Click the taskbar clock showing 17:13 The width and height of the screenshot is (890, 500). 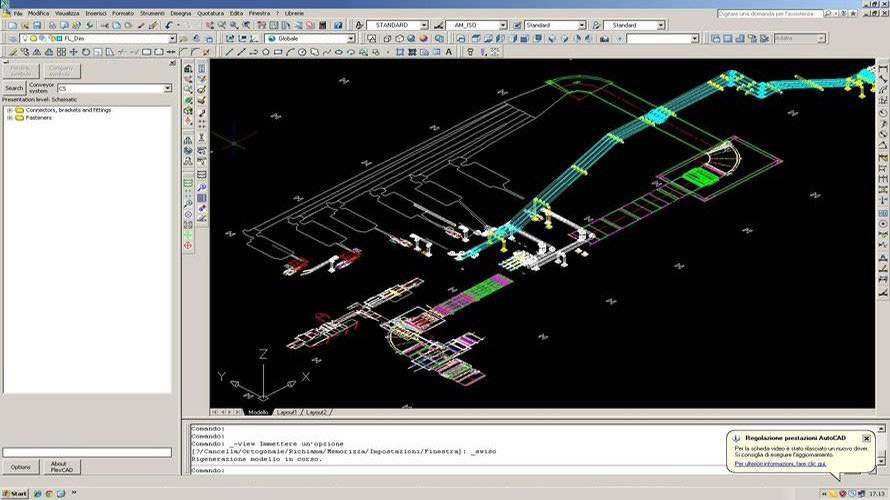(x=876, y=494)
